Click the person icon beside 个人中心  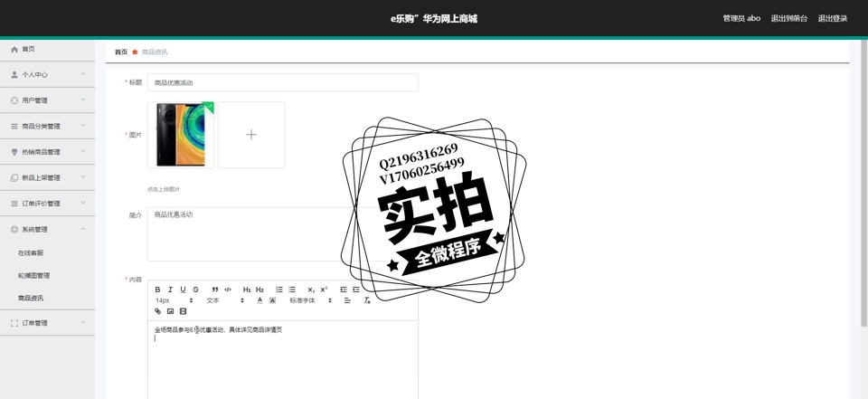point(14,74)
